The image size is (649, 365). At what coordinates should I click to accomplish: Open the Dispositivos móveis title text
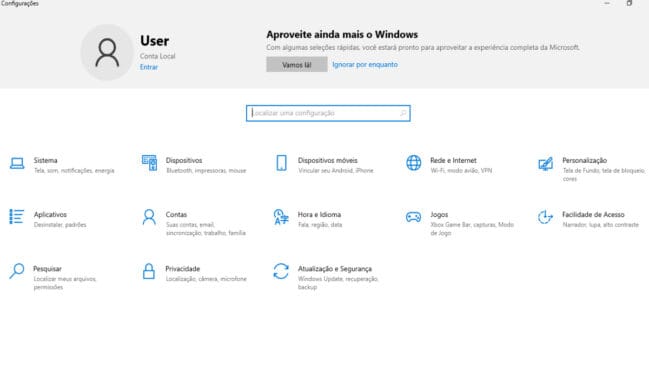pos(327,160)
